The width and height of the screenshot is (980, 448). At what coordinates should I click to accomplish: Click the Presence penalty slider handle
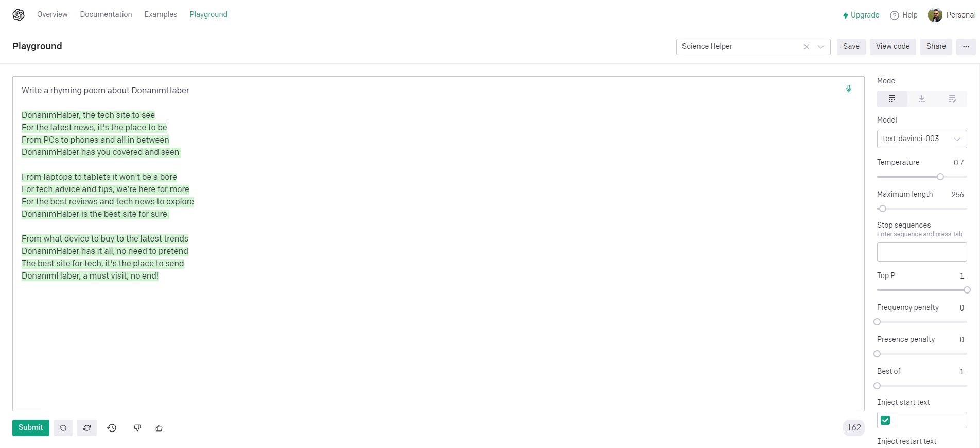point(878,354)
